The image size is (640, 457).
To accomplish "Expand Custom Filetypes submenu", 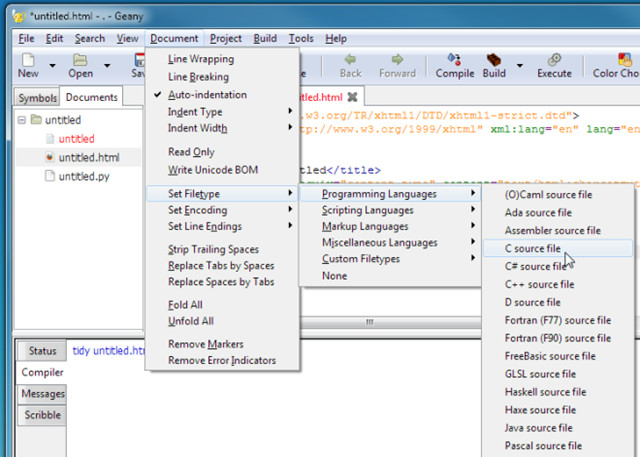I will pos(390,259).
